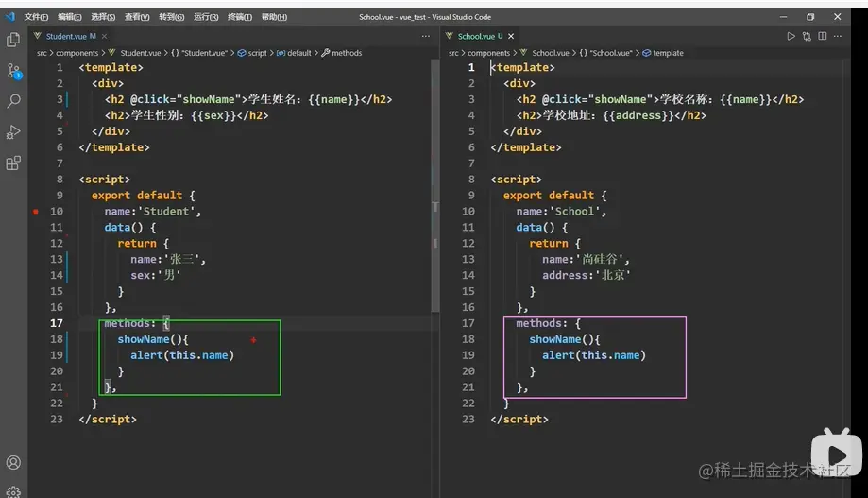Click 学校地址 h2 line in School.vue
This screenshot has height=498, width=868.
(x=611, y=116)
